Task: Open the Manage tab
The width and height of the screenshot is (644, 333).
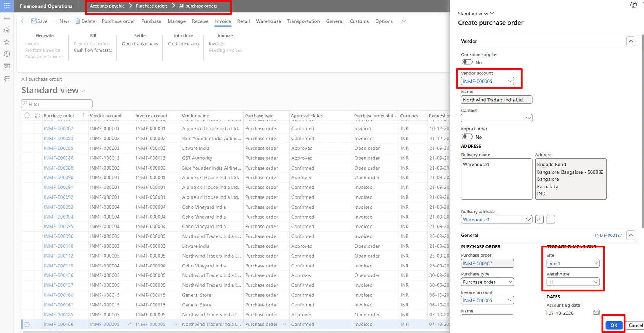Action: pyautogui.click(x=177, y=21)
